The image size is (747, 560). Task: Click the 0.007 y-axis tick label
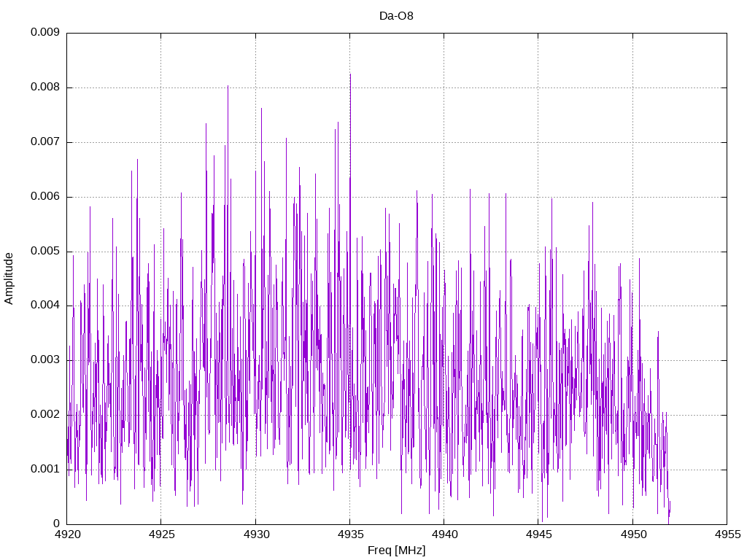45,142
